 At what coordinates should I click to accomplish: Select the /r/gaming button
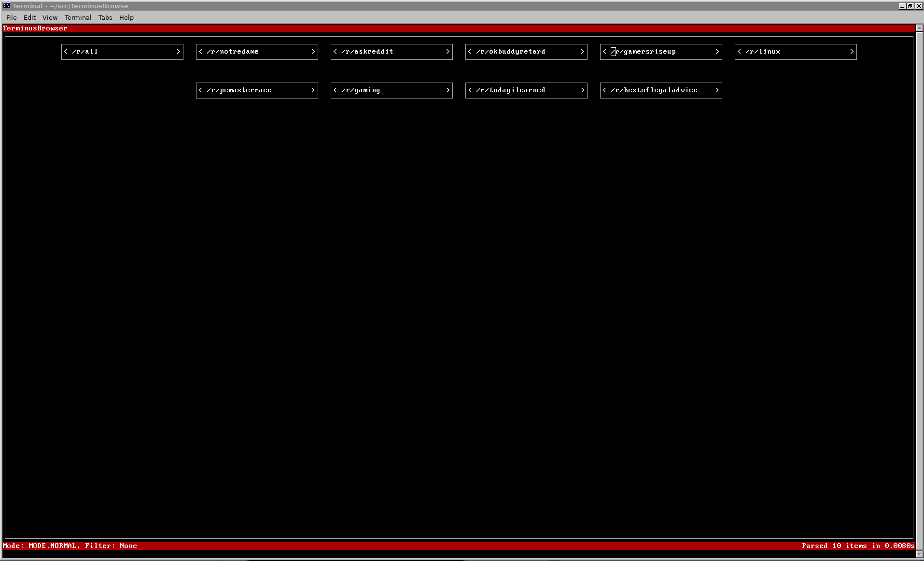pos(392,90)
